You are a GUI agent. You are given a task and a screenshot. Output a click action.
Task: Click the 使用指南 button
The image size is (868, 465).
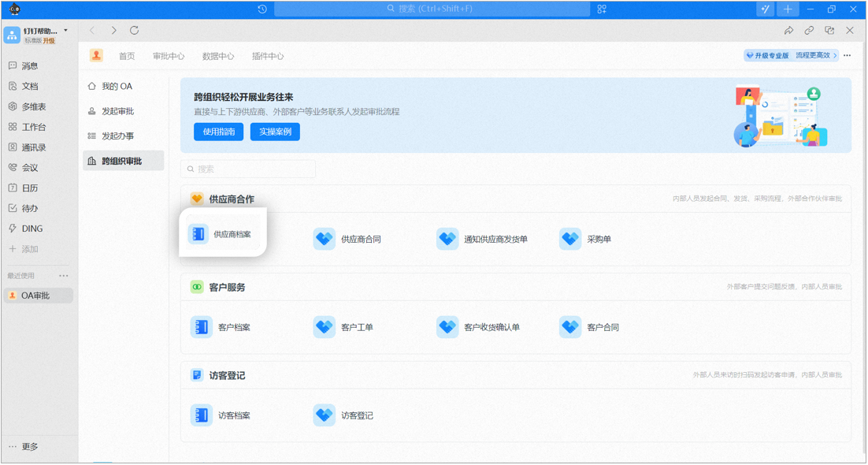point(219,132)
